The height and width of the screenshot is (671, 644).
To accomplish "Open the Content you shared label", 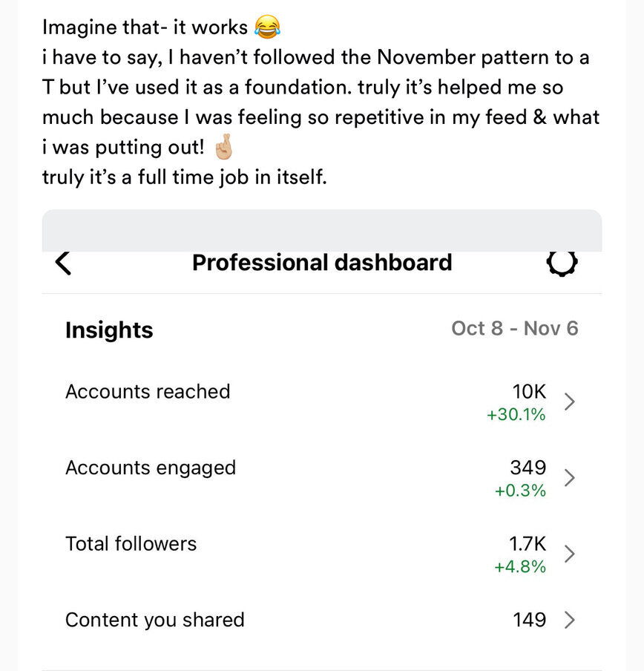I will pos(155,620).
